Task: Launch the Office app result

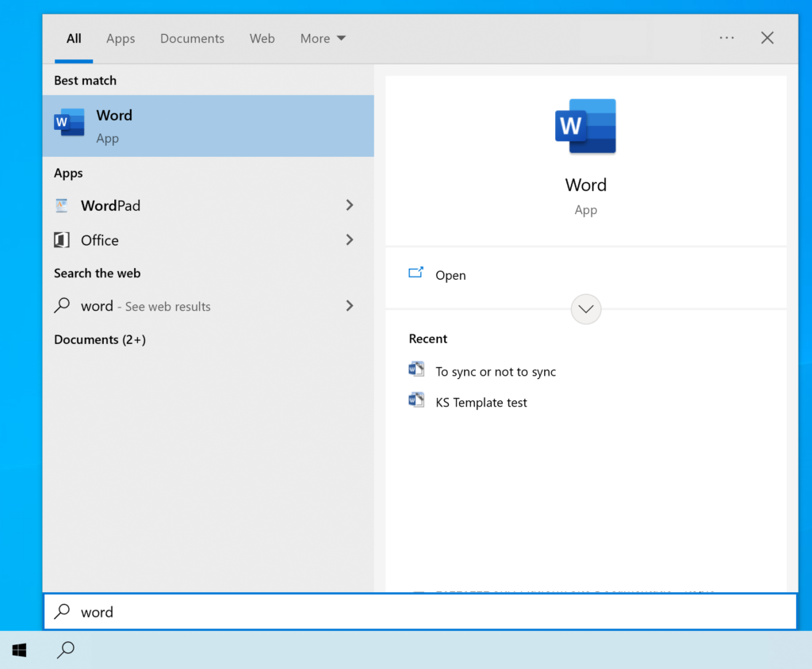Action: coord(99,240)
